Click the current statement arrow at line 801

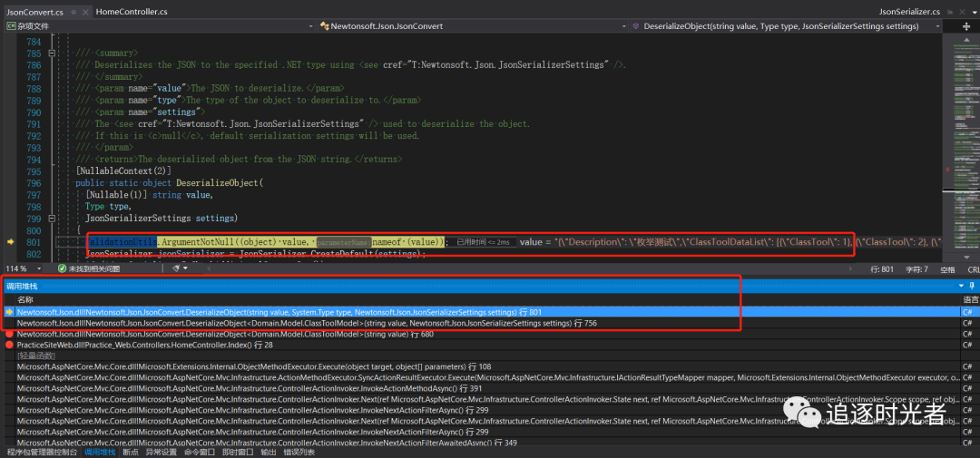[9, 242]
